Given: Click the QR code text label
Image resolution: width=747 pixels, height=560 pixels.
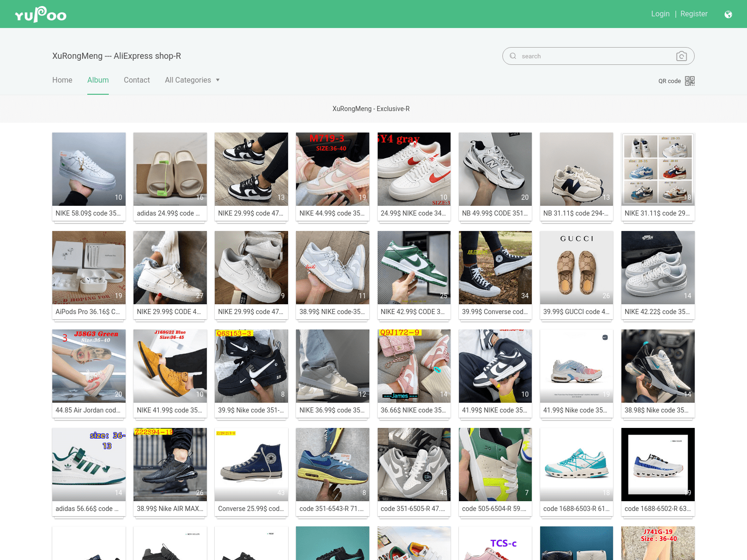Looking at the screenshot, I should 669,81.
